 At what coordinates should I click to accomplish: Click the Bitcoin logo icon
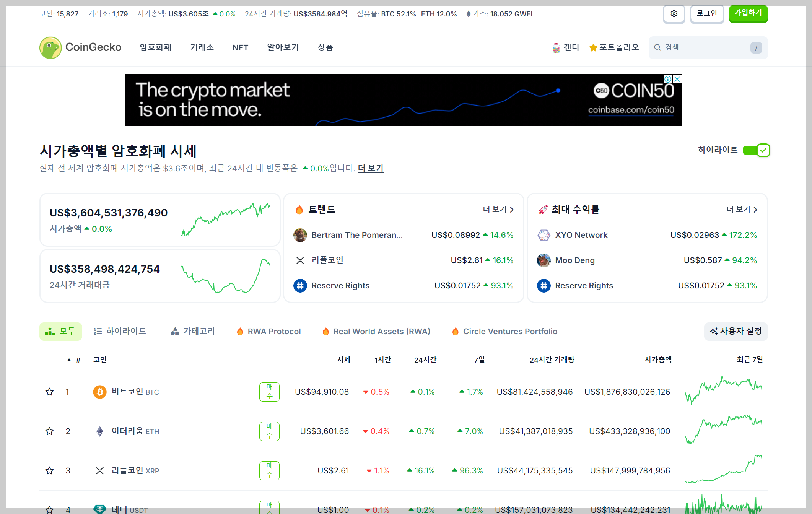tap(100, 392)
